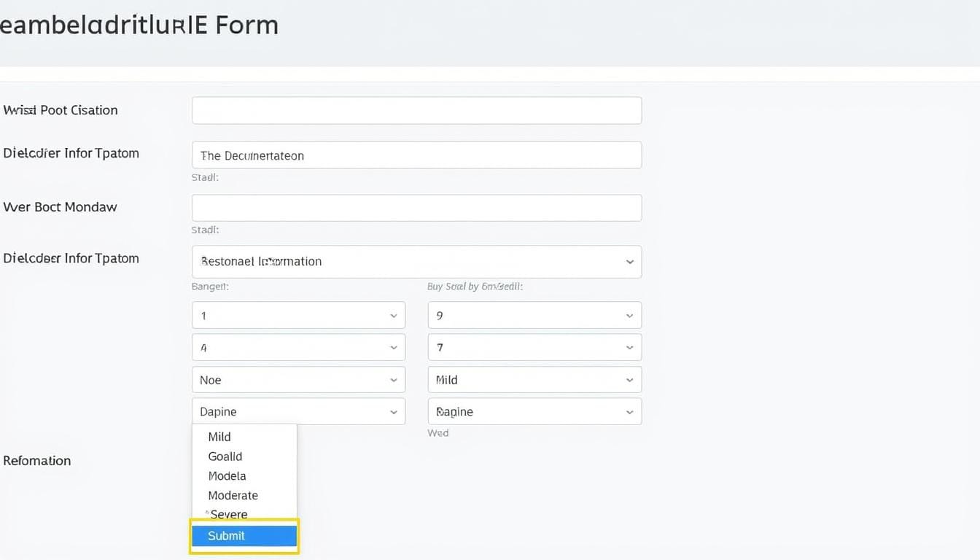
Task: Open the dropdown showing value 7
Action: pyautogui.click(x=534, y=348)
